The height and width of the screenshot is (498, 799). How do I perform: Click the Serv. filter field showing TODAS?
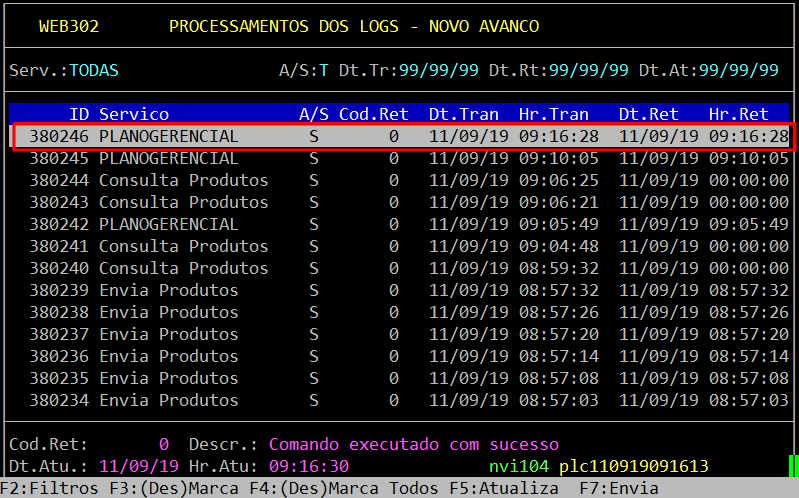94,71
